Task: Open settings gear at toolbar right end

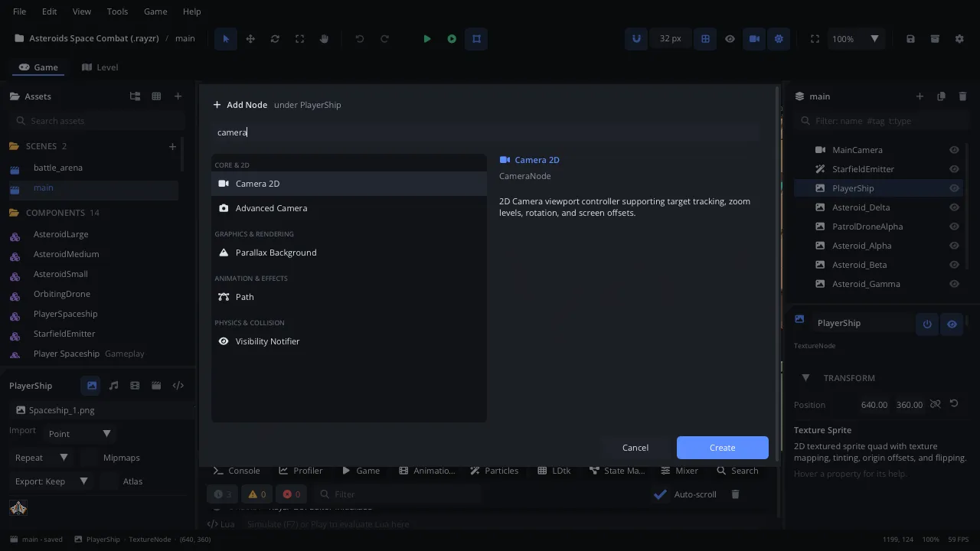Action: pyautogui.click(x=959, y=39)
